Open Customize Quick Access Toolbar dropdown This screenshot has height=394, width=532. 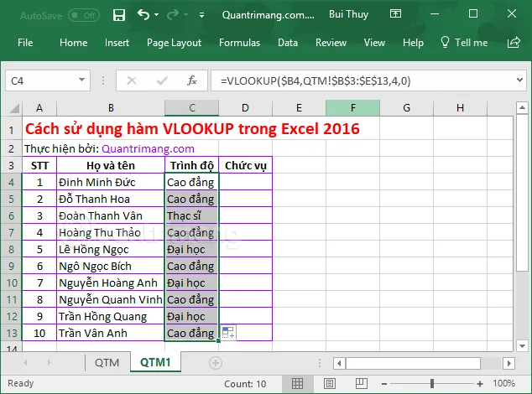[x=201, y=15]
